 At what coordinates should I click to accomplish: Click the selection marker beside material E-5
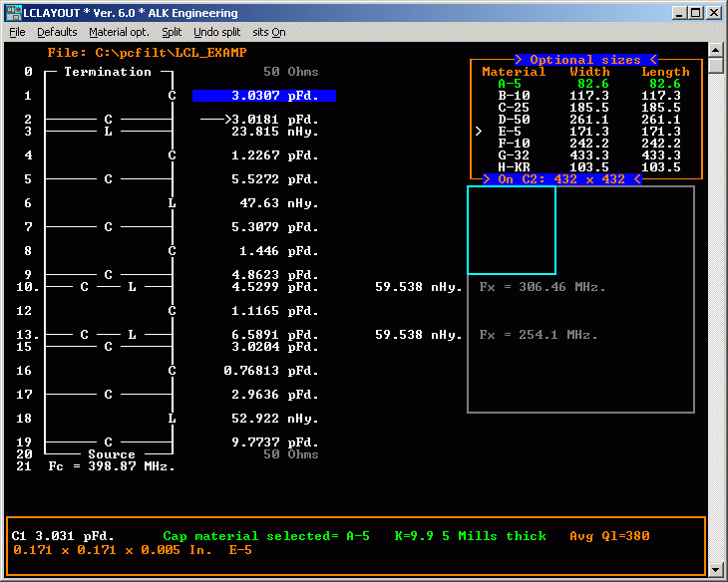click(479, 132)
